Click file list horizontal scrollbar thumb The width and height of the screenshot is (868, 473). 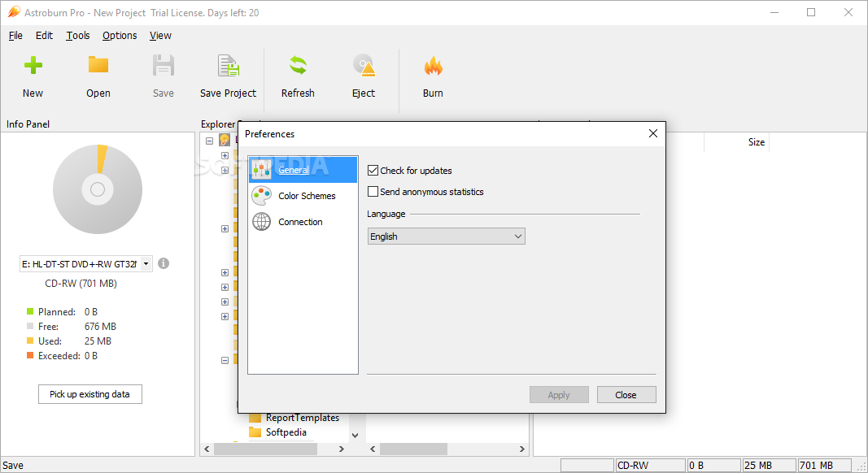coord(413,449)
